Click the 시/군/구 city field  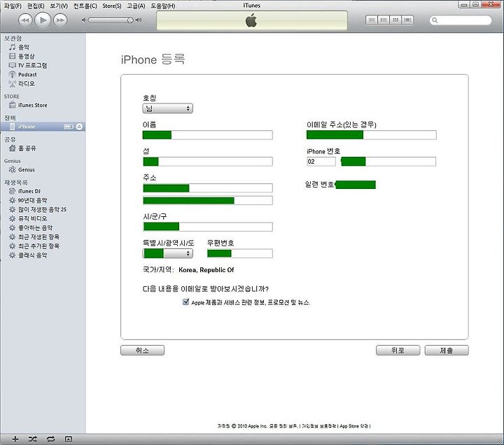pyautogui.click(x=208, y=227)
